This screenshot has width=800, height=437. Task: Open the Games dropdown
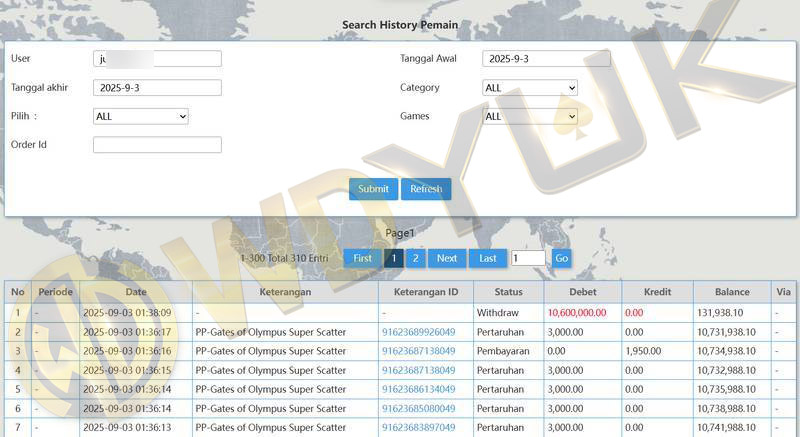click(x=530, y=116)
